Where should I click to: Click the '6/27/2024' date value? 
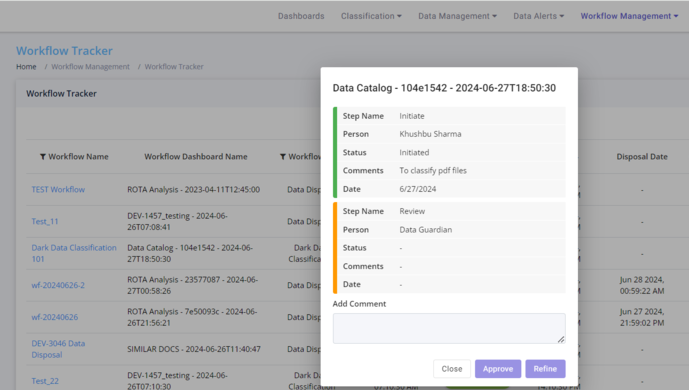[417, 189]
